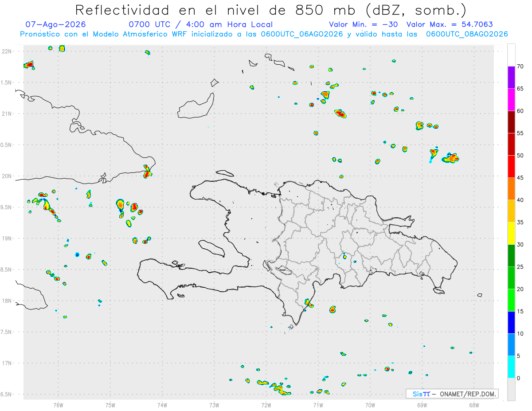Screen dimensions: 532x411
Task: Select the "Valor Min. = -30" readout
Action: (x=364, y=24)
